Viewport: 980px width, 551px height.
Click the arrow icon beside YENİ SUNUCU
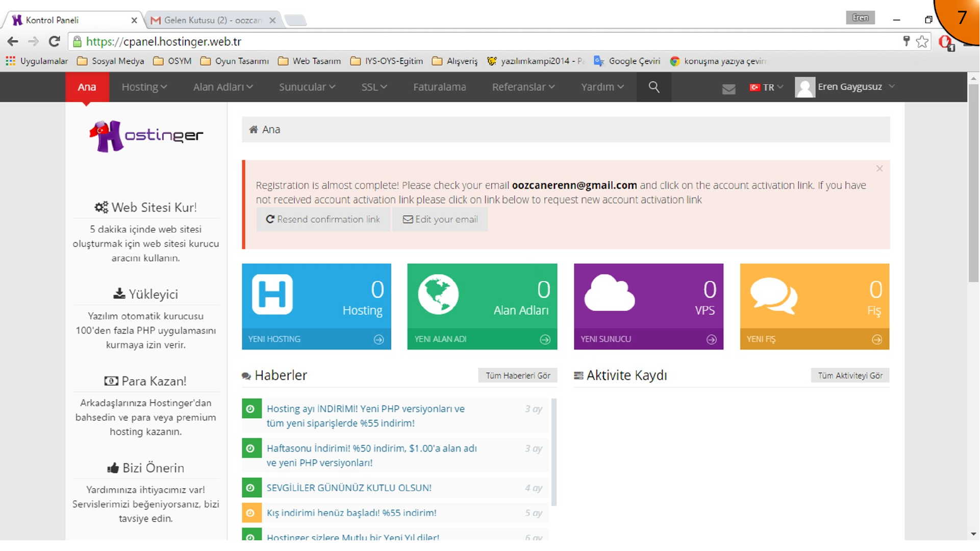(711, 339)
